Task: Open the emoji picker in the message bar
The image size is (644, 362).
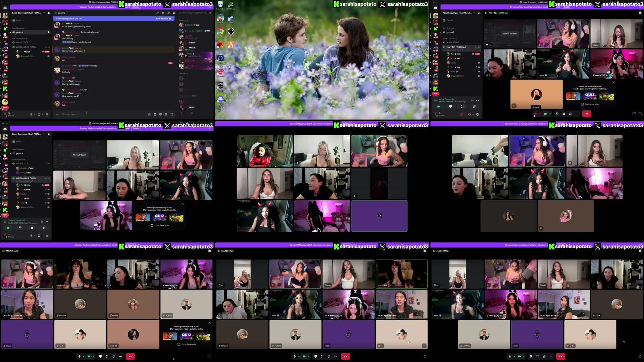Action: (166, 114)
